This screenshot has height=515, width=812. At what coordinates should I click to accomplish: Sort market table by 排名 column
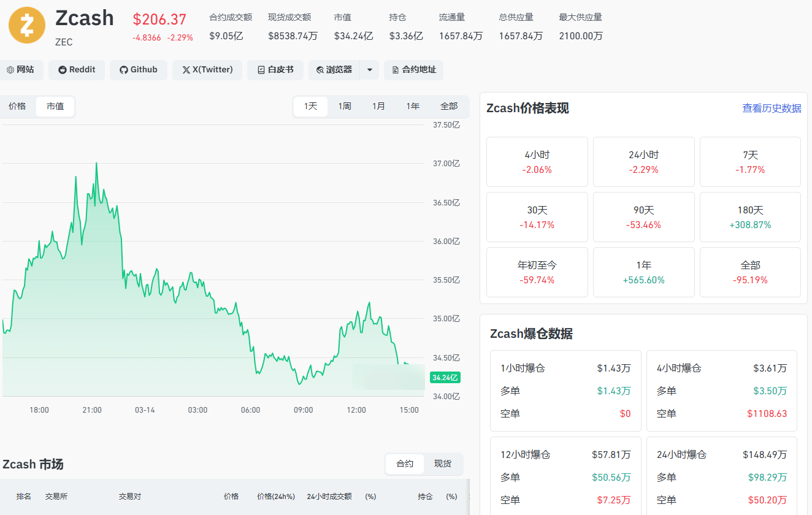(24, 497)
